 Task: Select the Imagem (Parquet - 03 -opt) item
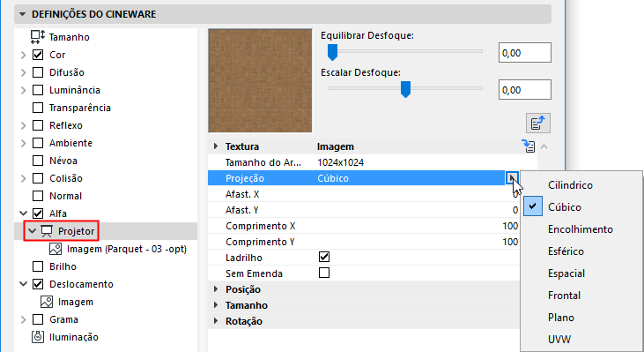click(127, 249)
